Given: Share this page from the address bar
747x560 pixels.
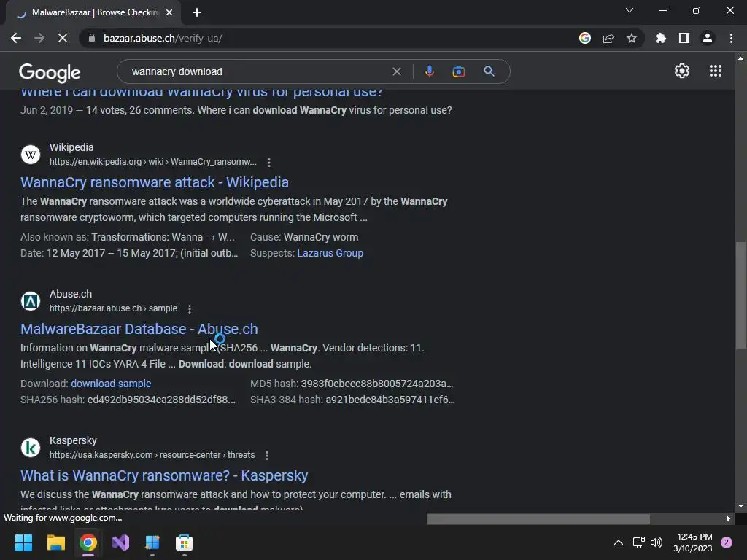Looking at the screenshot, I should point(608,38).
